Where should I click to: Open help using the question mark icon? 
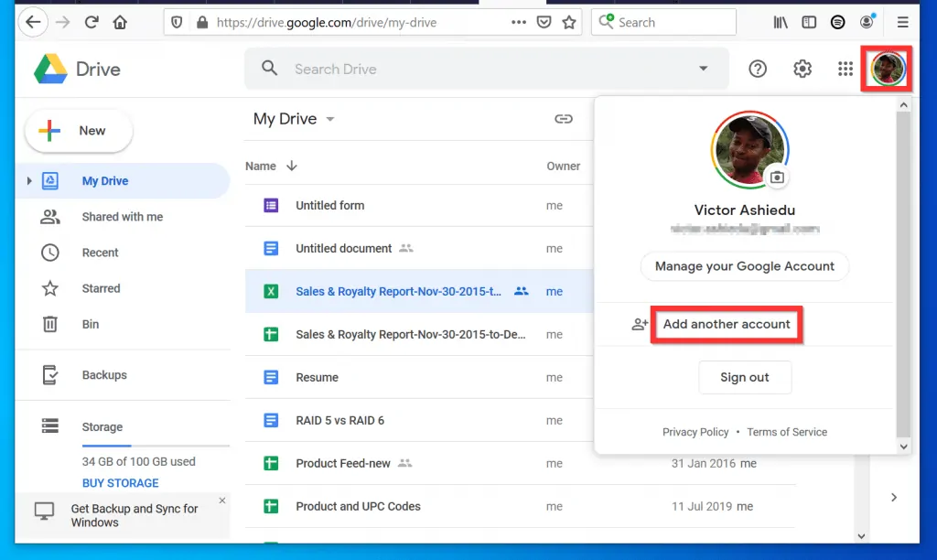(x=759, y=69)
